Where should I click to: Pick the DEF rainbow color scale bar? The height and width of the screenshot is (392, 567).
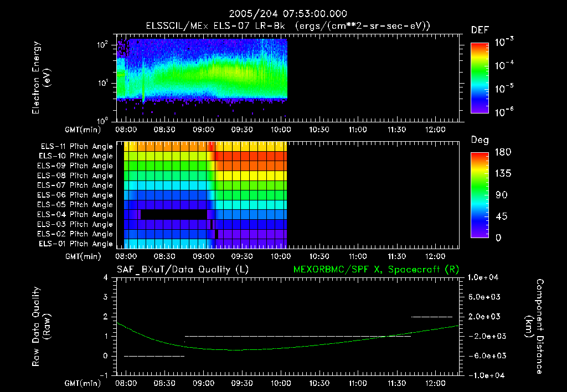(480, 78)
